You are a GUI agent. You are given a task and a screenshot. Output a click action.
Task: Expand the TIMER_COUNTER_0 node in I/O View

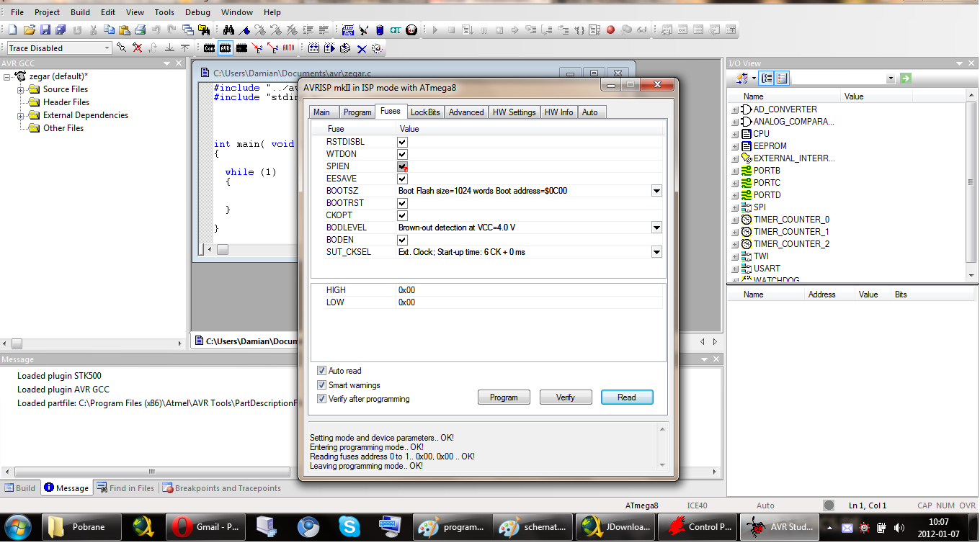pyautogui.click(x=735, y=220)
